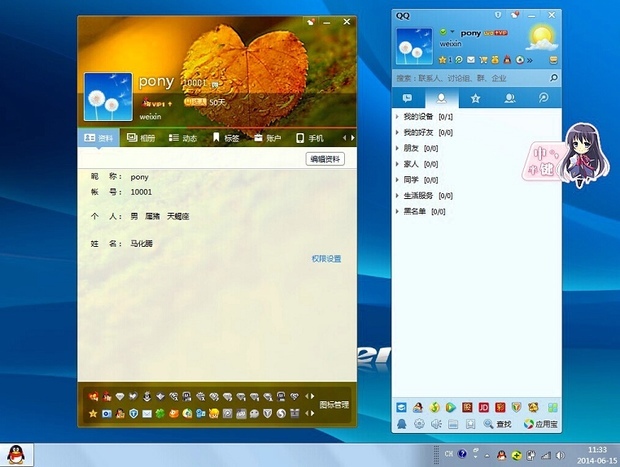Click the yellow star icon in profile icon bar

(x=93, y=414)
